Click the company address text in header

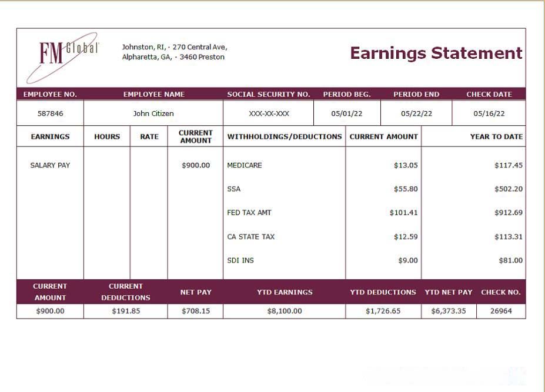click(174, 52)
